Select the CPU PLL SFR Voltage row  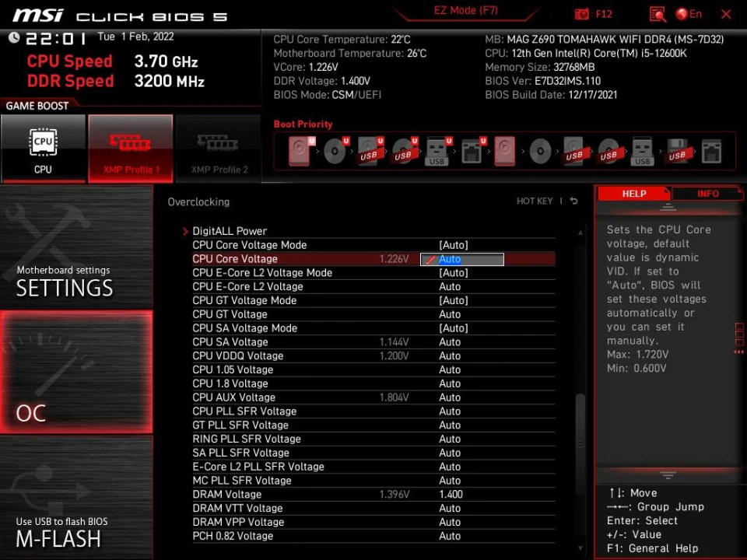click(x=373, y=411)
